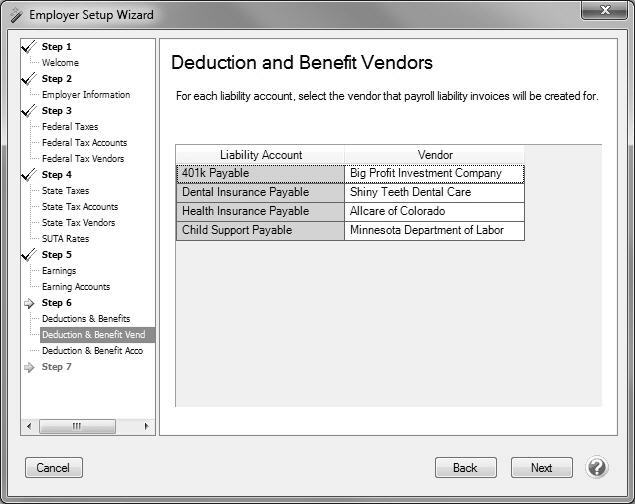Edit the Minnesota Department of Labor vendor
Viewport: 635px width, 504px height.
point(433,230)
